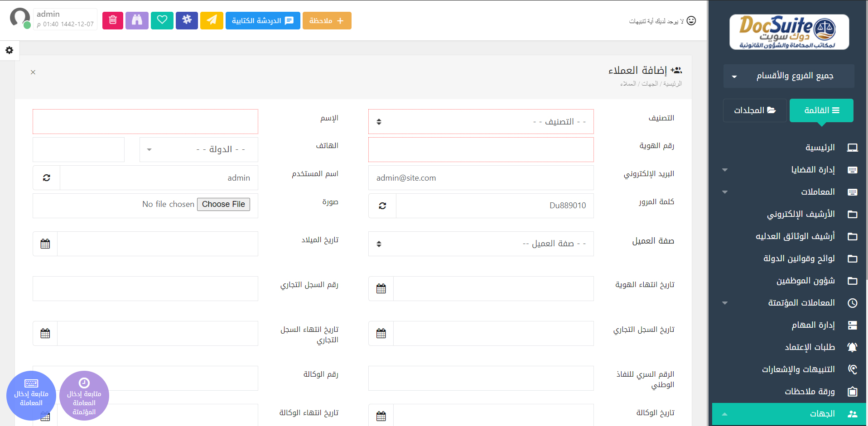Screen dimensions: 868x426
Task: Open الأرشيف الإلكتروني from the sidebar
Action: (x=800, y=214)
